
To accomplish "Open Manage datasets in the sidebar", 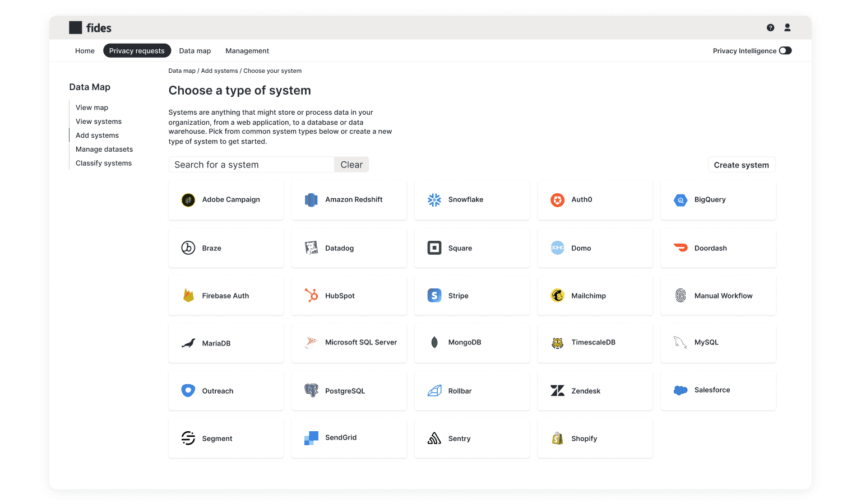I will [x=104, y=150].
